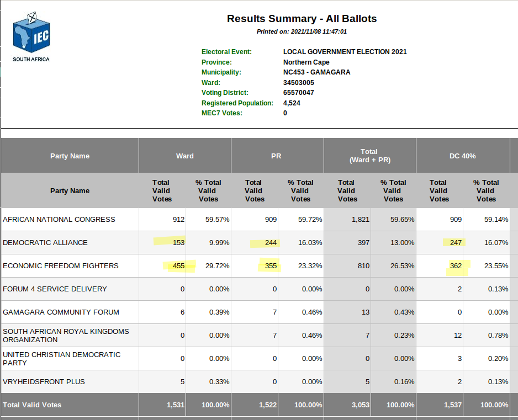Select 'SOUTH AFRICAN ROYAL KINGDOMS ORGANIZATION' row name
The height and width of the screenshot is (420, 518).
click(66, 336)
